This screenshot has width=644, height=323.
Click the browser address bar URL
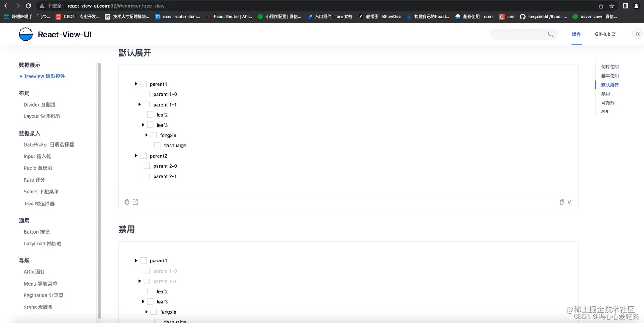tap(116, 6)
